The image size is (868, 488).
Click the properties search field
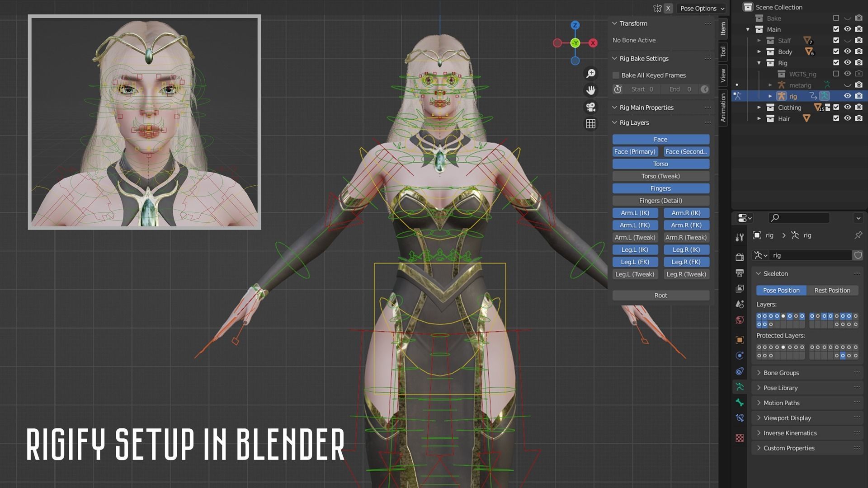pyautogui.click(x=799, y=218)
